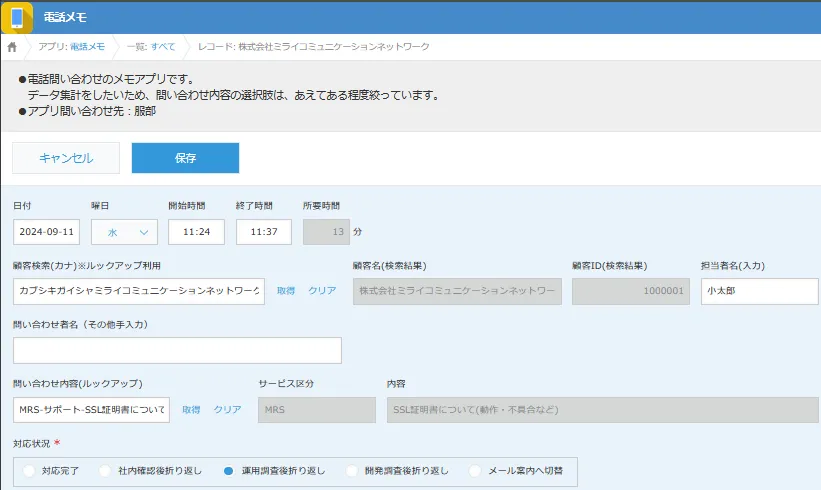Click the 終了時間 end time field
Viewport: 821px width, 490px height.
(264, 232)
